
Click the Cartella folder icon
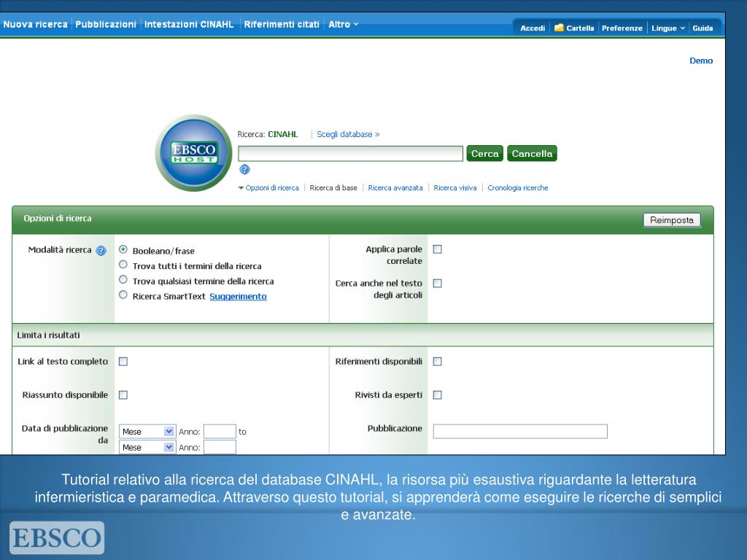click(559, 28)
